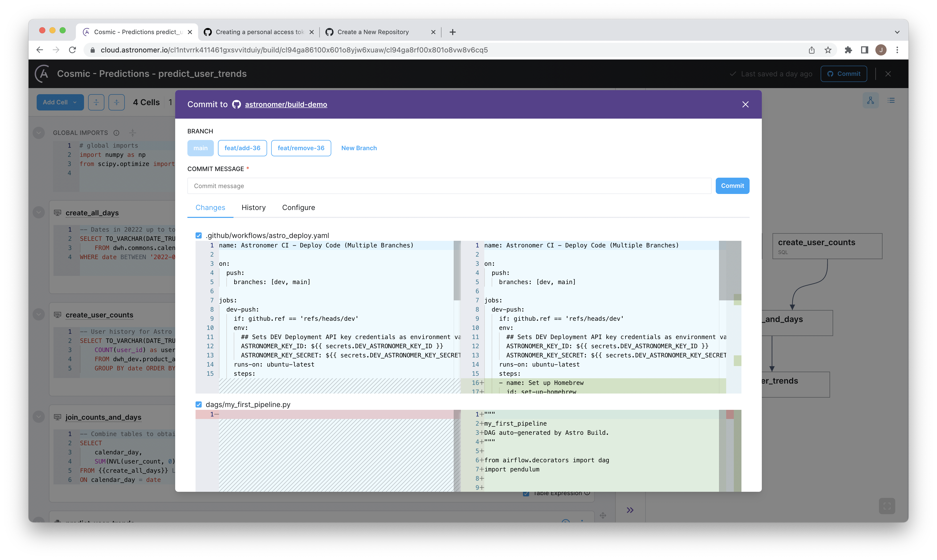Screen dimensions: 937x560
Task: Click the Astronomer logo icon in header
Action: (x=43, y=74)
